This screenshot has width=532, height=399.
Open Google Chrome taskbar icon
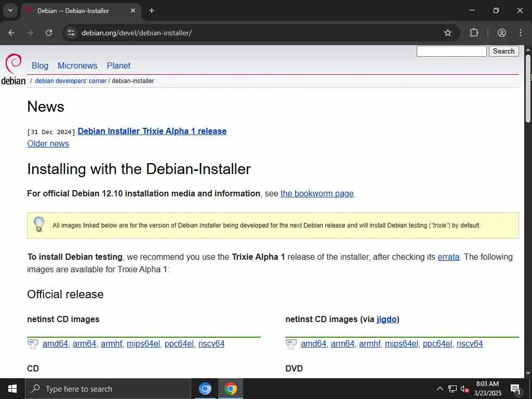coord(230,389)
